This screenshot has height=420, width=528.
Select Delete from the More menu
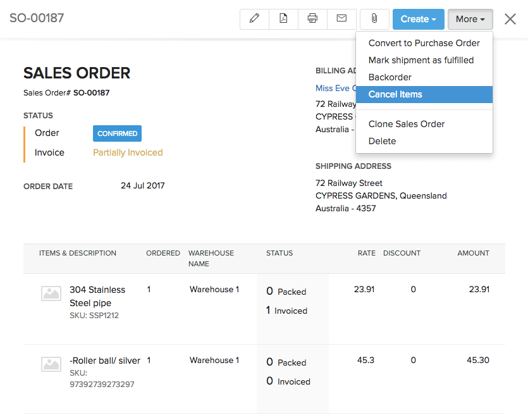point(382,141)
